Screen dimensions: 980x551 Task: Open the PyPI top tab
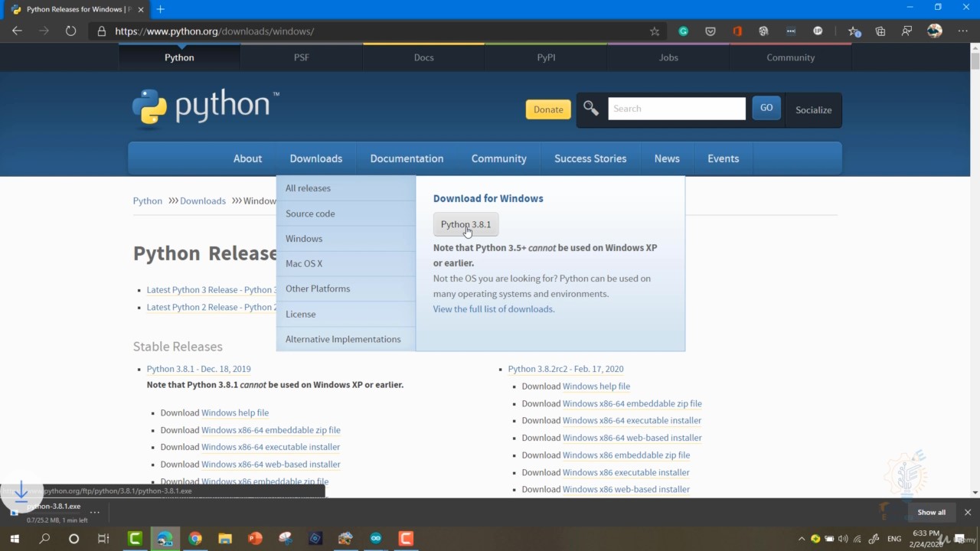tap(546, 57)
